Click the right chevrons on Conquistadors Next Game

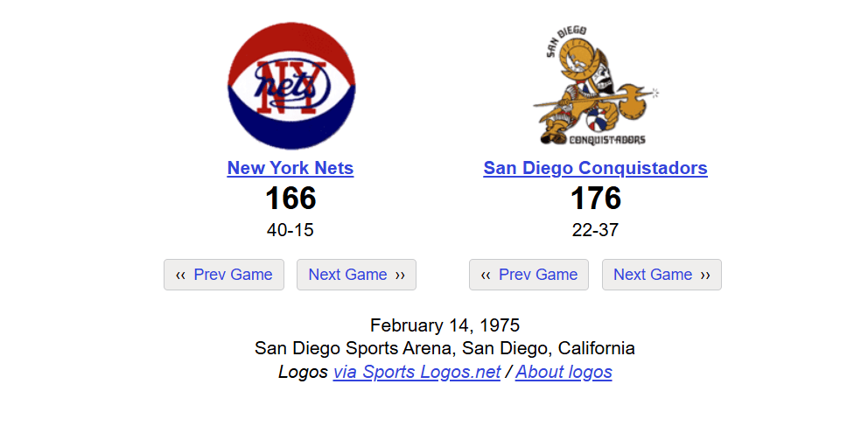705,276
